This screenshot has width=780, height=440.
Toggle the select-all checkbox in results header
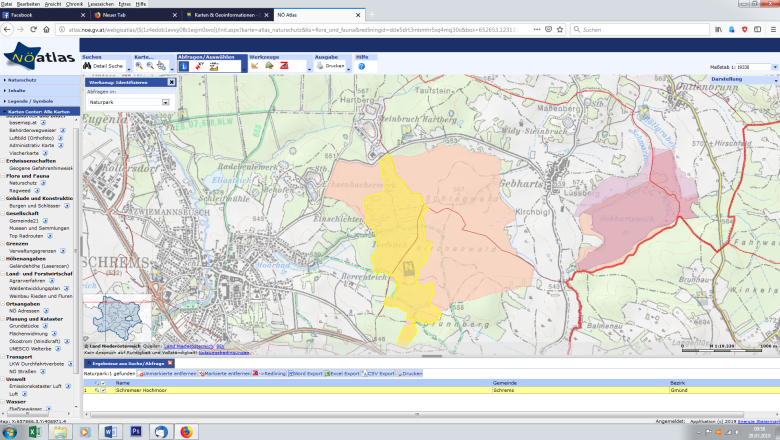tap(103, 383)
